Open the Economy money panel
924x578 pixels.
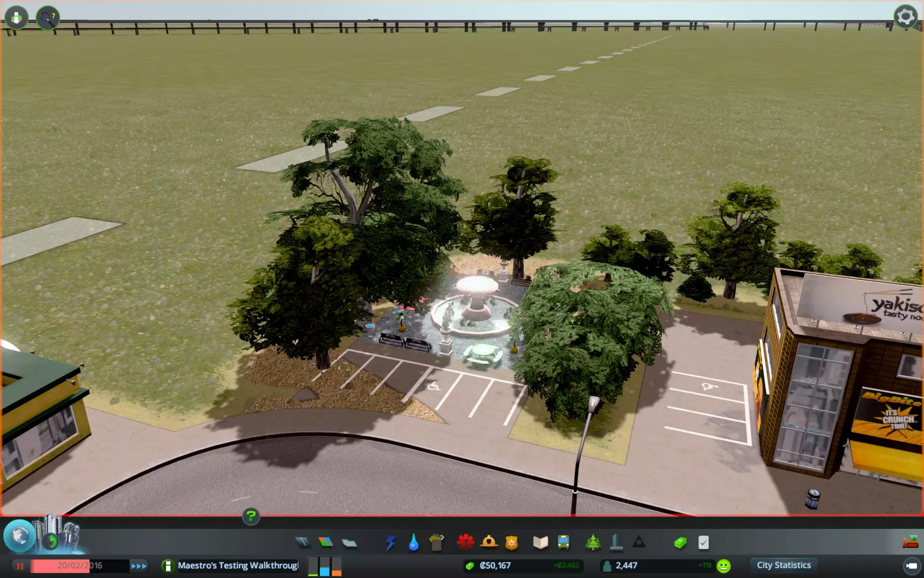(x=680, y=542)
